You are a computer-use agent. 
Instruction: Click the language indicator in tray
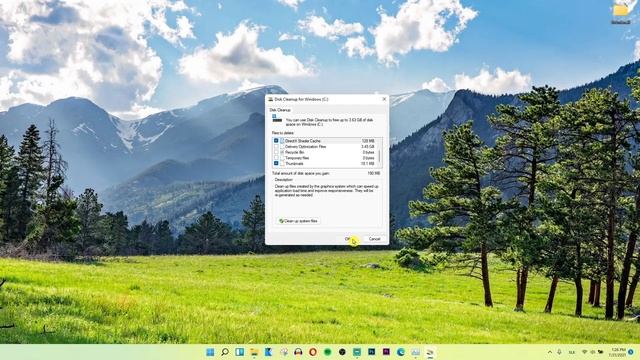click(x=571, y=352)
